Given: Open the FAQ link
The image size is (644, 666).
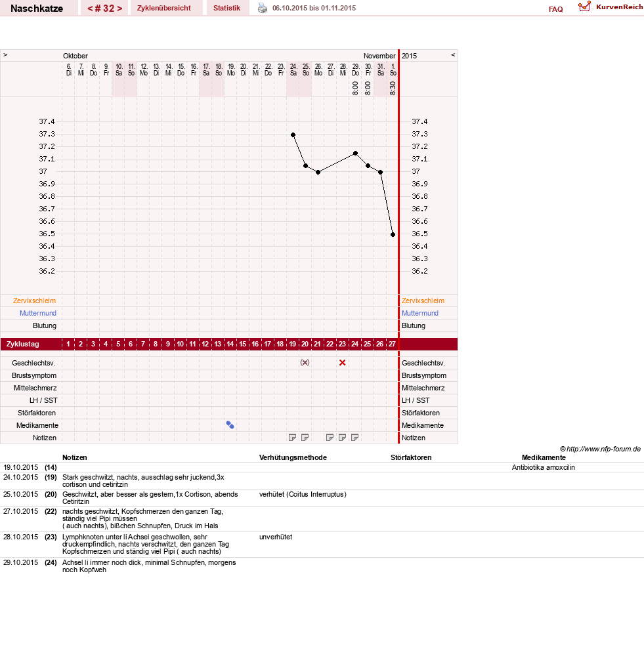Looking at the screenshot, I should pyautogui.click(x=555, y=9).
